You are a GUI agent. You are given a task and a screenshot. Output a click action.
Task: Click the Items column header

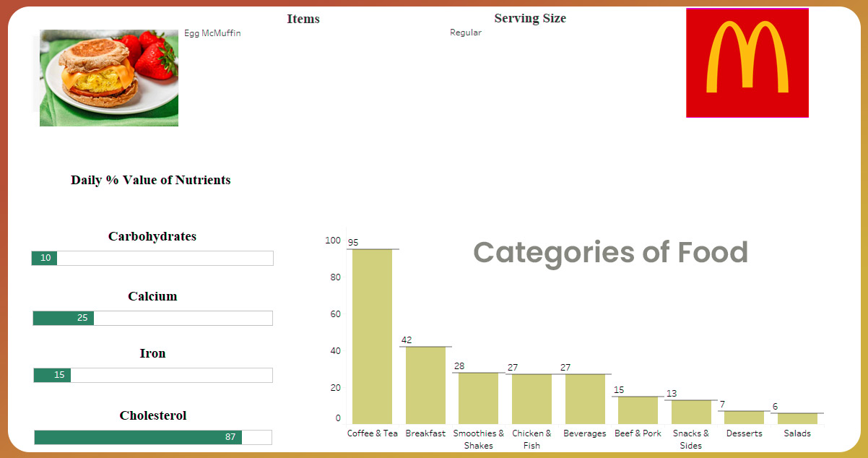(x=303, y=19)
